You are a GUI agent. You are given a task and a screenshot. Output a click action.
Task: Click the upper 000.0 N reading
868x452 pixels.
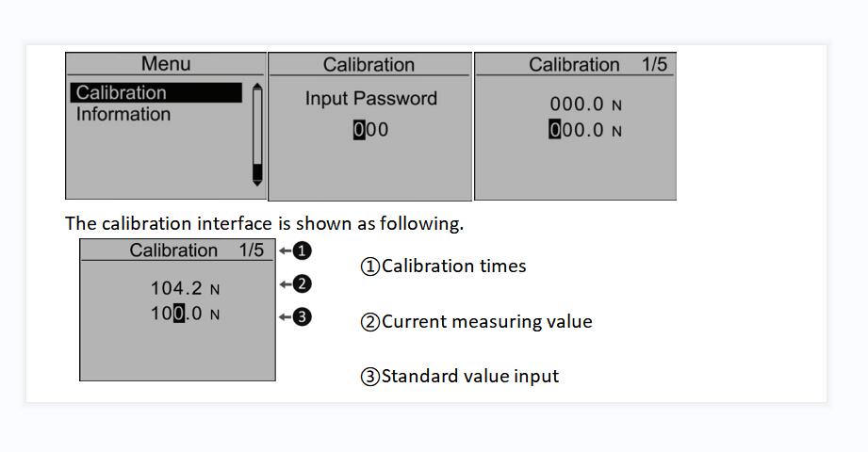tap(585, 104)
